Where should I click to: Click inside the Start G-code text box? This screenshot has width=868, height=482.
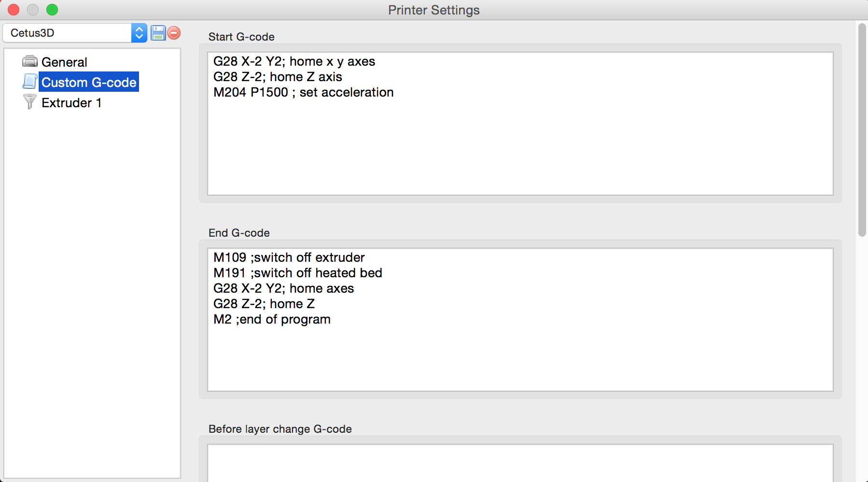(520, 124)
